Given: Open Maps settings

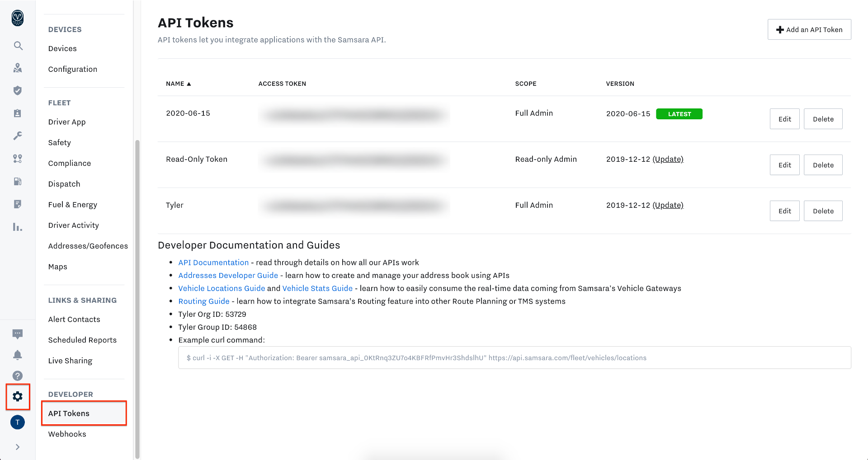Looking at the screenshot, I should [x=58, y=267].
